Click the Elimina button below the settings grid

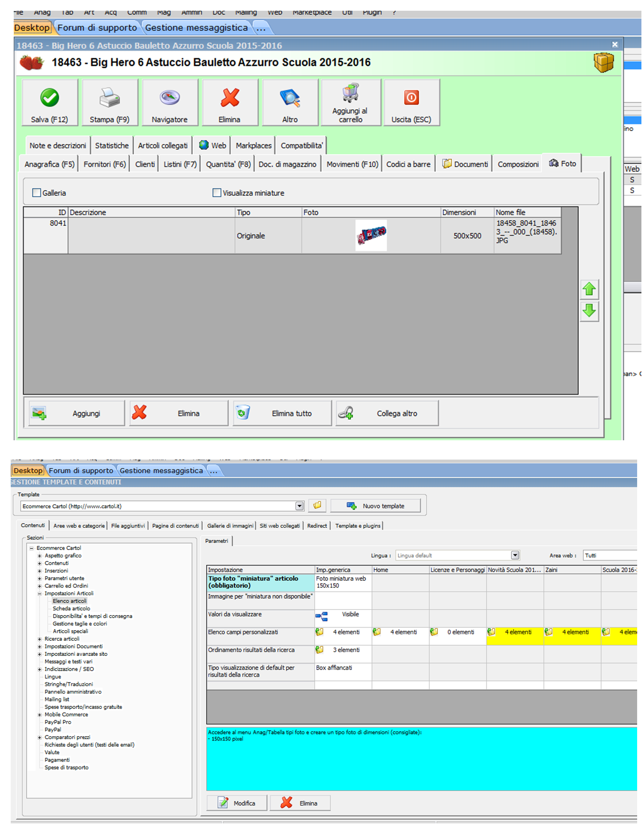pyautogui.click(x=300, y=803)
